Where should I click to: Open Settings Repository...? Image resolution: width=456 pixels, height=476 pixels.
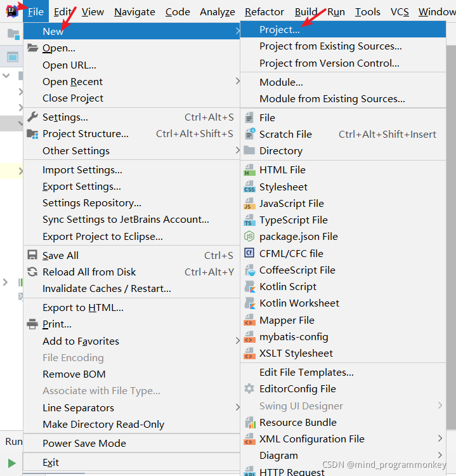point(131,203)
